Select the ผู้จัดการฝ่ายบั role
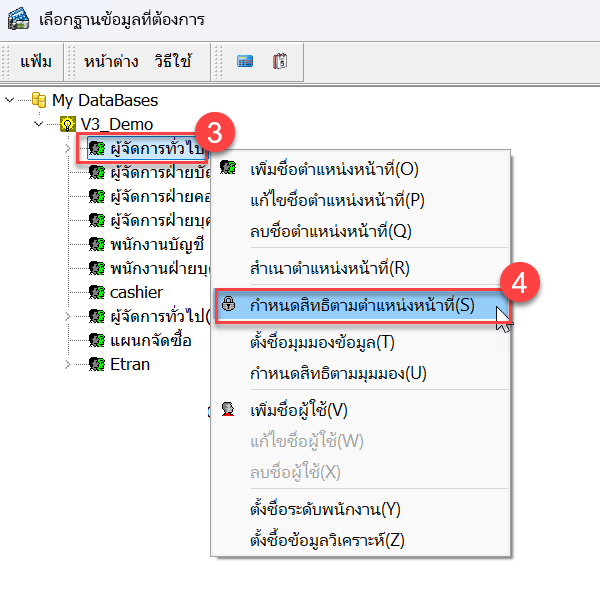Viewport: 600px width, 598px height. pyautogui.click(x=160, y=172)
